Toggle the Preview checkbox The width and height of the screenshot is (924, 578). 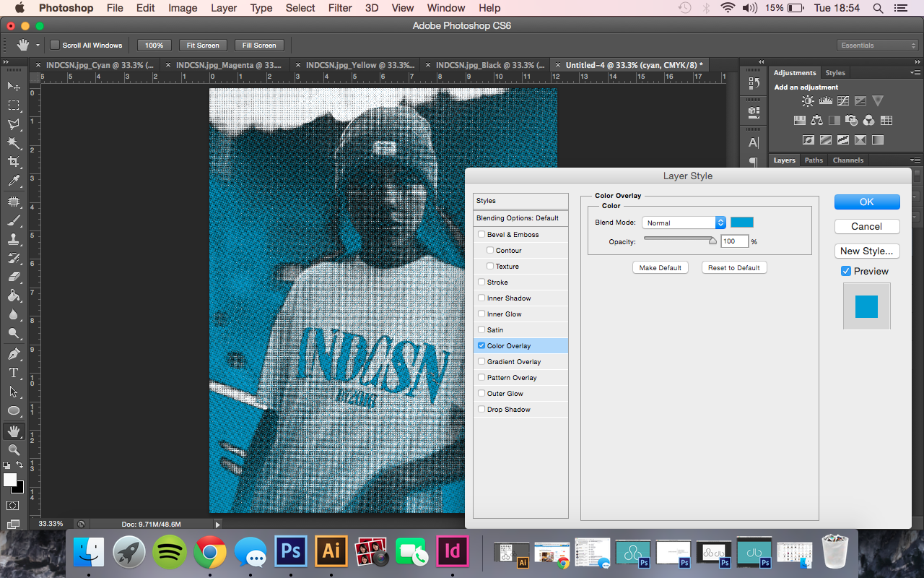click(x=846, y=271)
